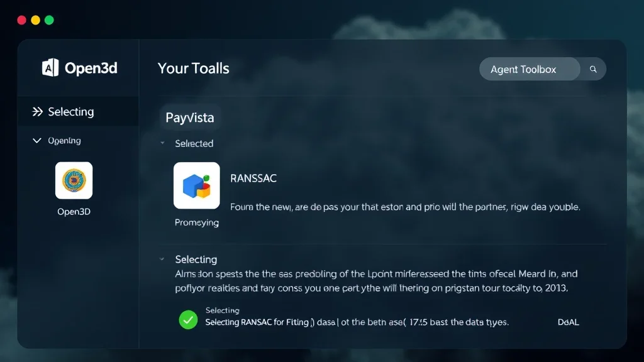
Task: Click the RANSSAC colorful cube icon
Action: [196, 187]
